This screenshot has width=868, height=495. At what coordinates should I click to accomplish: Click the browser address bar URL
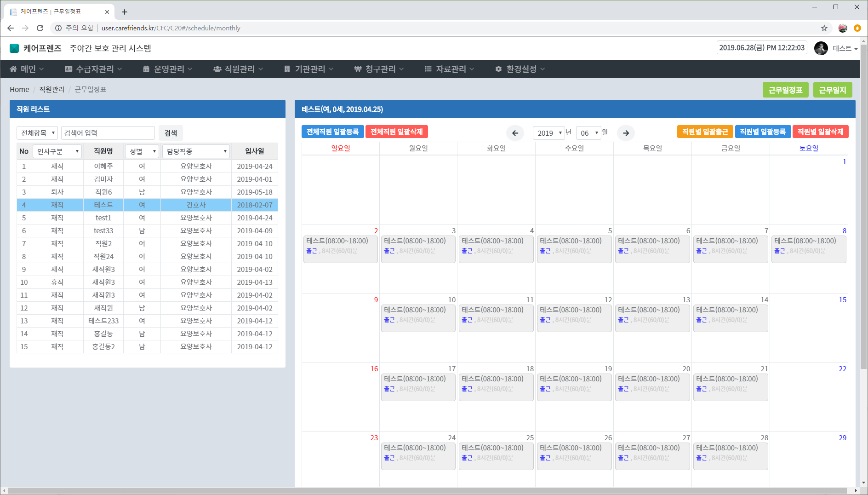[x=171, y=28]
